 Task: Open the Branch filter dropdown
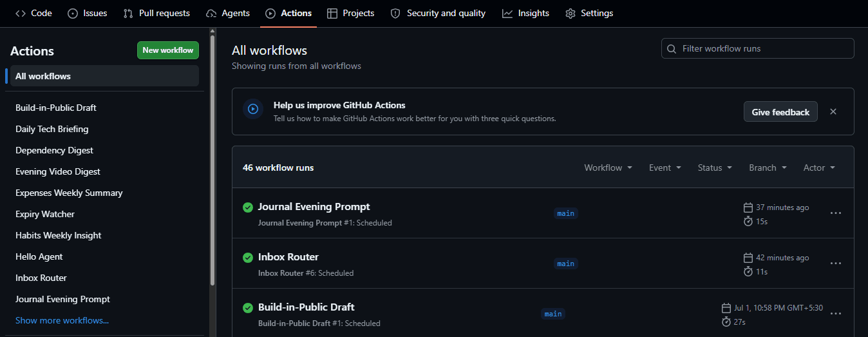[768, 168]
